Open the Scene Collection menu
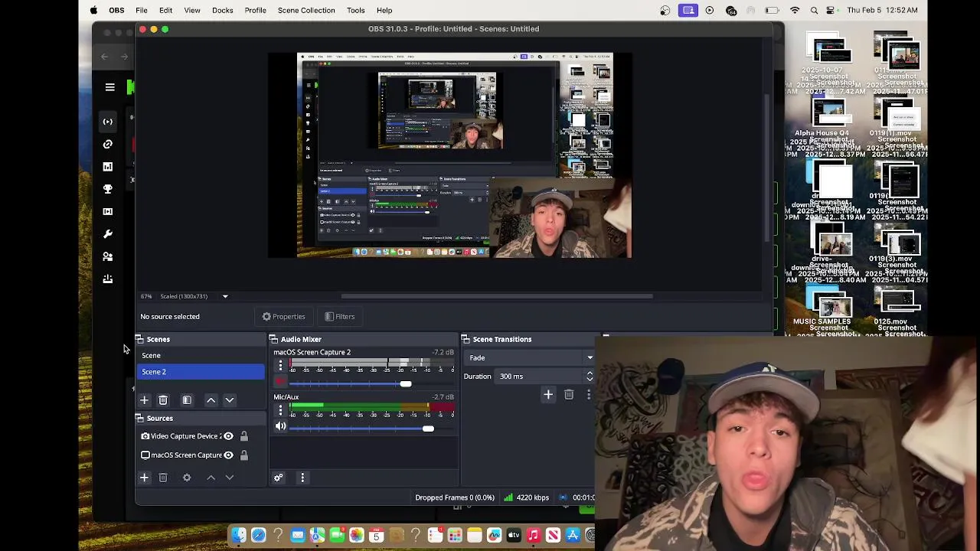980x551 pixels. tap(306, 10)
